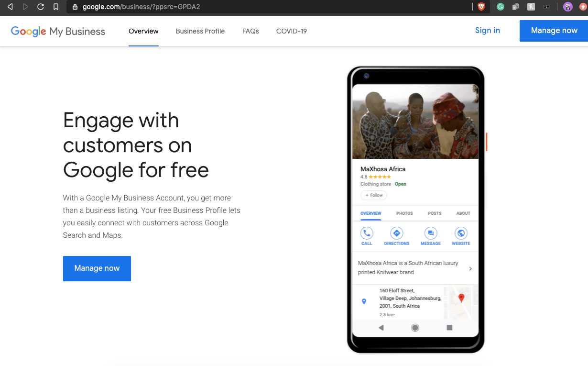The width and height of the screenshot is (588, 366).
Task: Click the Grammarly extension icon
Action: coord(501,7)
